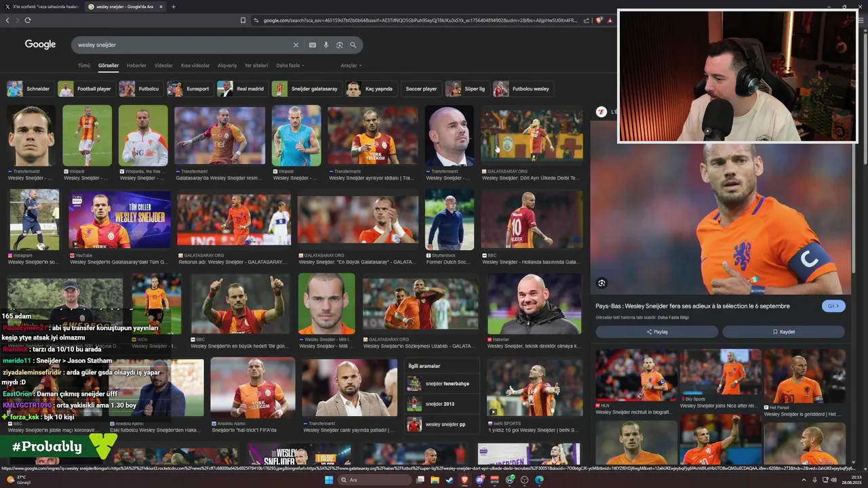Click the Futbolcu filter chip
Viewport: 868px width, 488px height.
point(140,89)
